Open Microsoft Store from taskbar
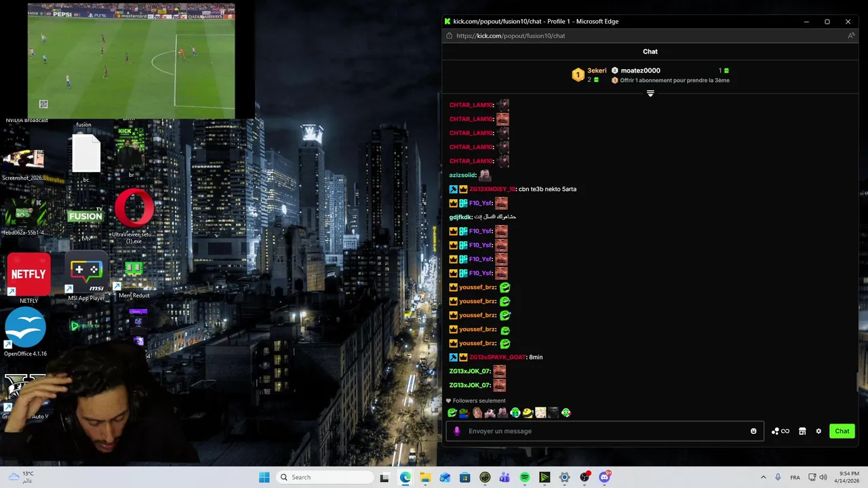 [x=465, y=477]
